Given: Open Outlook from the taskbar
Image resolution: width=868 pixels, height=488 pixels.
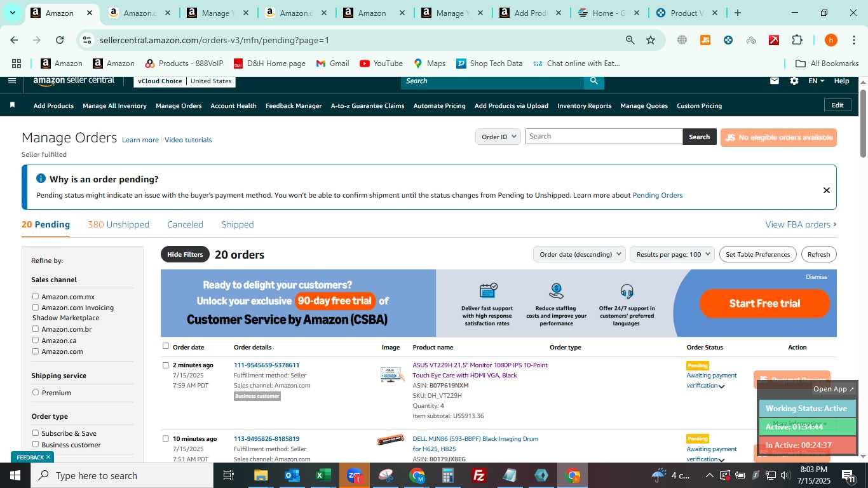Looking at the screenshot, I should 292,475.
